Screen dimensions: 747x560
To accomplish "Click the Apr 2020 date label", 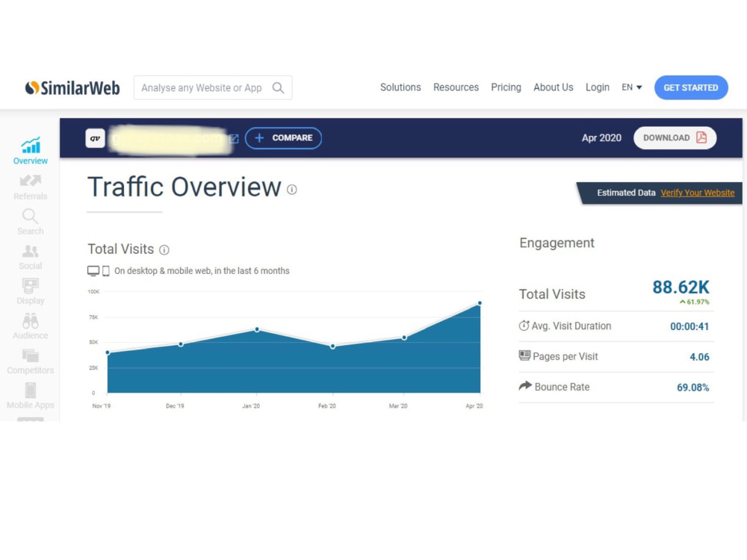I will (x=601, y=138).
